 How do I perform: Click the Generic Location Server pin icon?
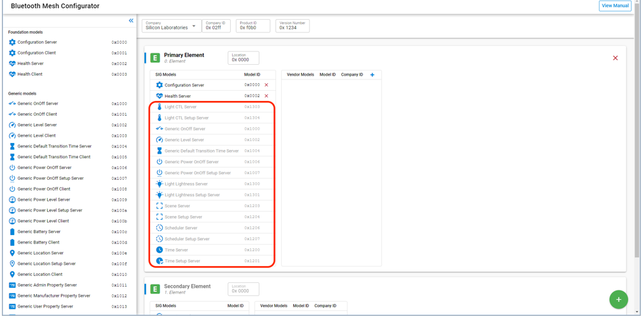[12, 253]
